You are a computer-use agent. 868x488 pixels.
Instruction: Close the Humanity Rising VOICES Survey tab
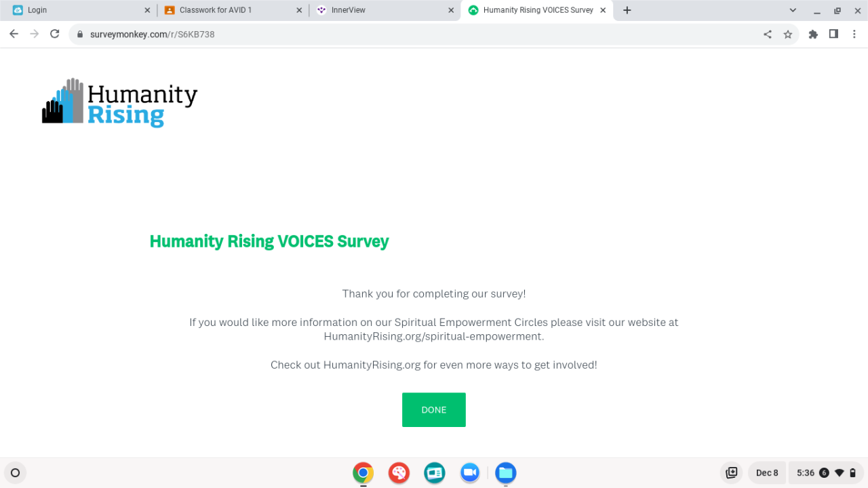(603, 10)
